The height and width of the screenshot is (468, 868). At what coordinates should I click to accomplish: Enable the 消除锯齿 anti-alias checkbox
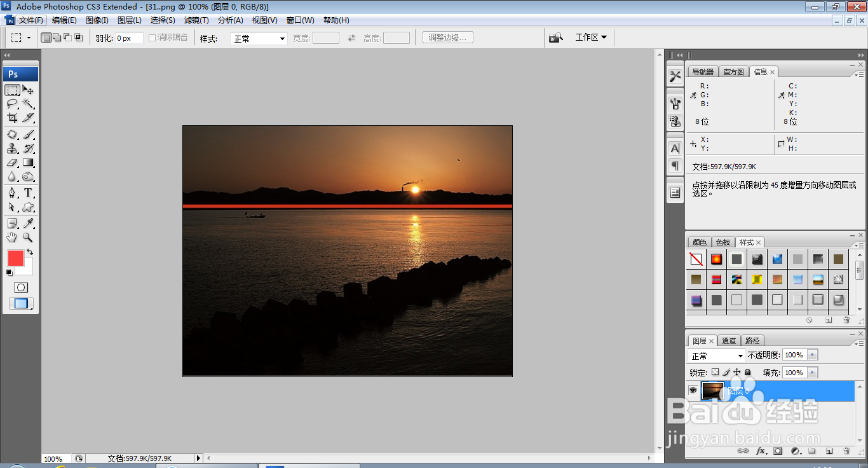point(153,38)
